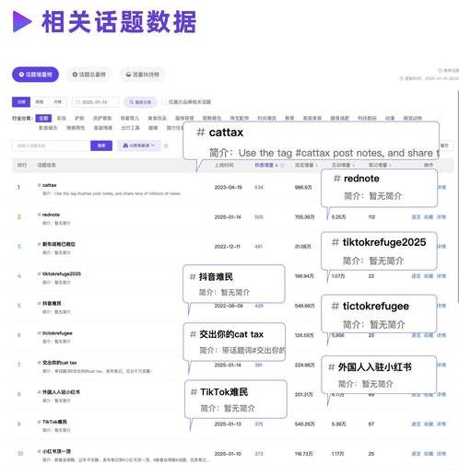Screen dimensions: 459x476
Task: Filter by 护肤 industry category
Action: click(79, 118)
